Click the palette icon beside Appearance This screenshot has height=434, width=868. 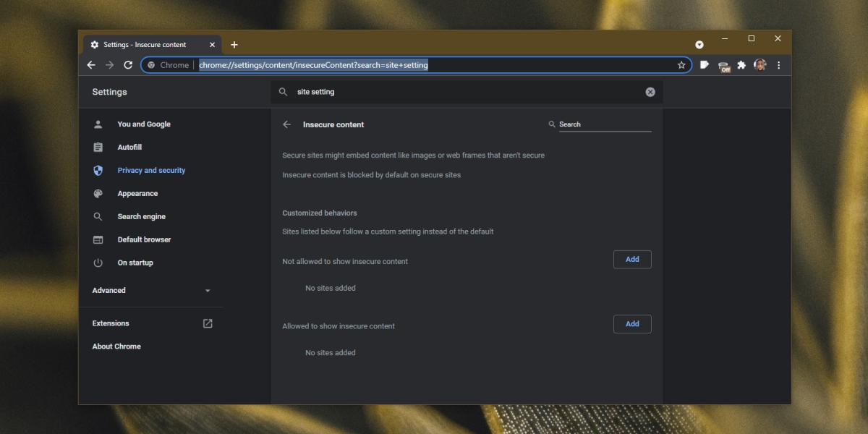[98, 194]
